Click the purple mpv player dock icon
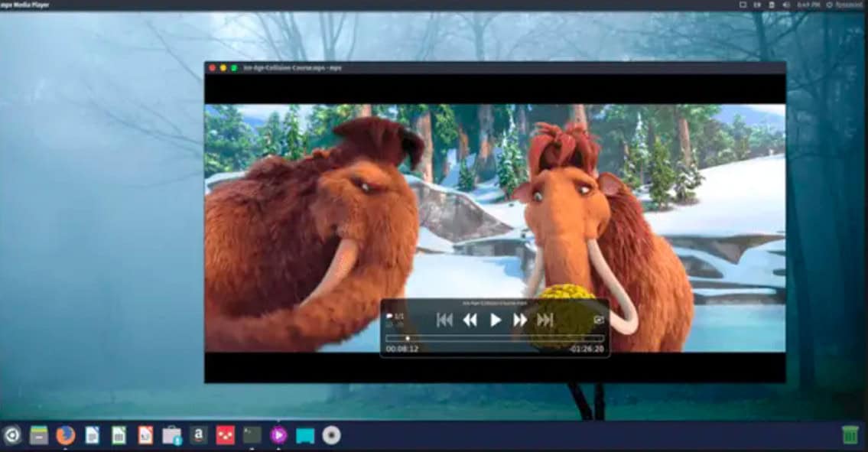 [x=278, y=435]
